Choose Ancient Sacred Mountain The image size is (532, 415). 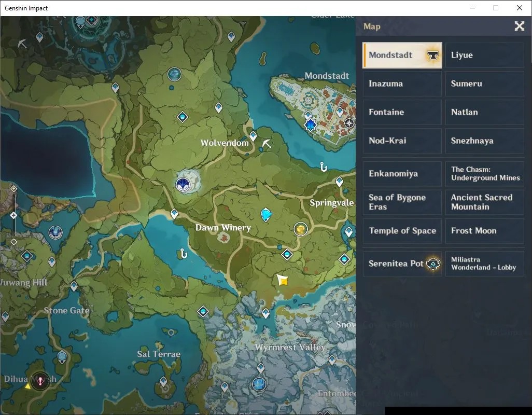point(484,202)
